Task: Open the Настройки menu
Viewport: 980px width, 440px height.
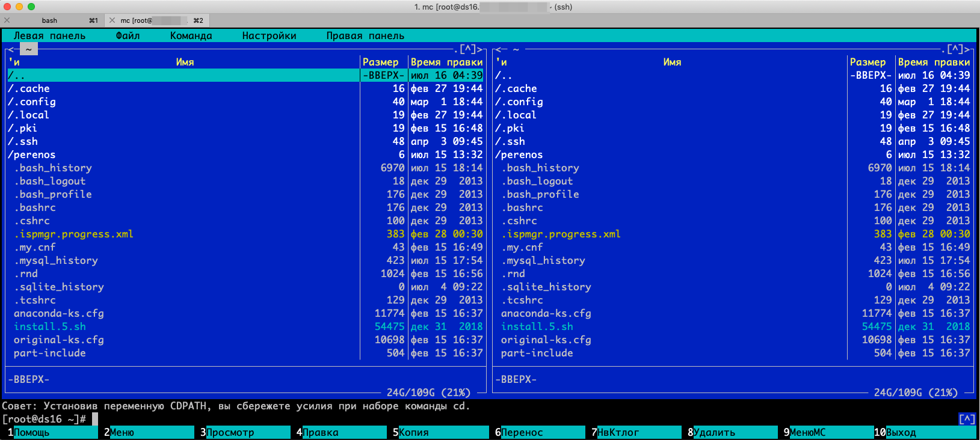Action: [x=269, y=35]
